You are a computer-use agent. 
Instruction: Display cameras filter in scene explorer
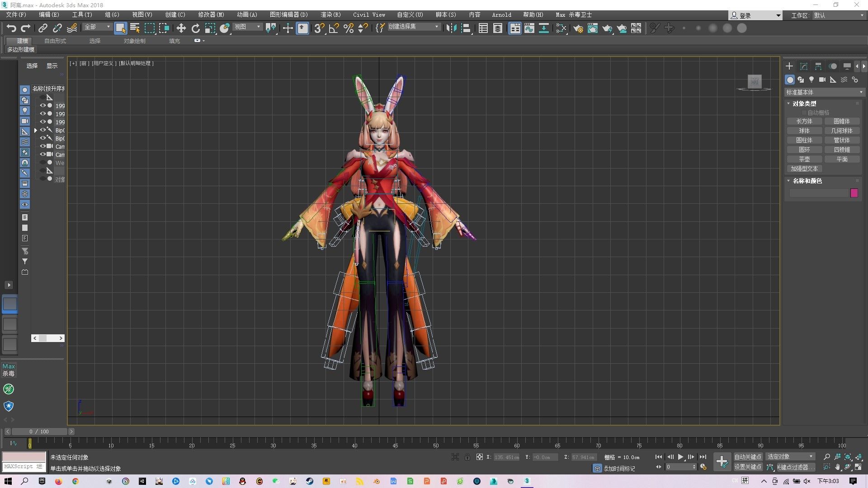[x=25, y=121]
